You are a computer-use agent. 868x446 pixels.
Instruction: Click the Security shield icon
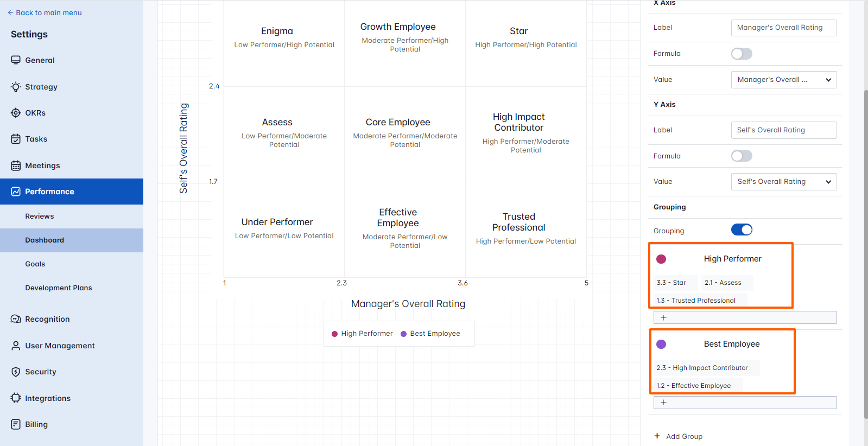(16, 372)
